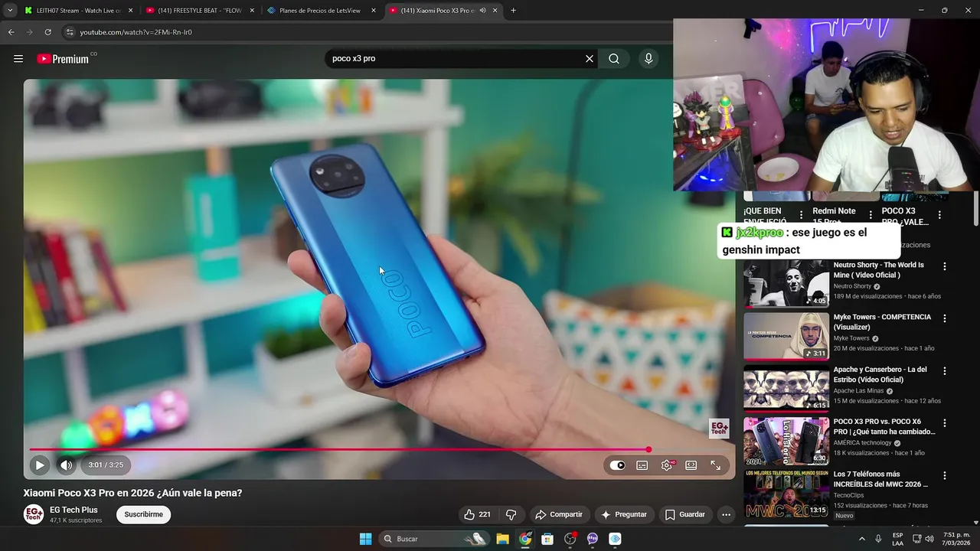Open Apache y Canserbero La del Estribo thumbnail
This screenshot has height=551, width=980.
click(x=786, y=388)
